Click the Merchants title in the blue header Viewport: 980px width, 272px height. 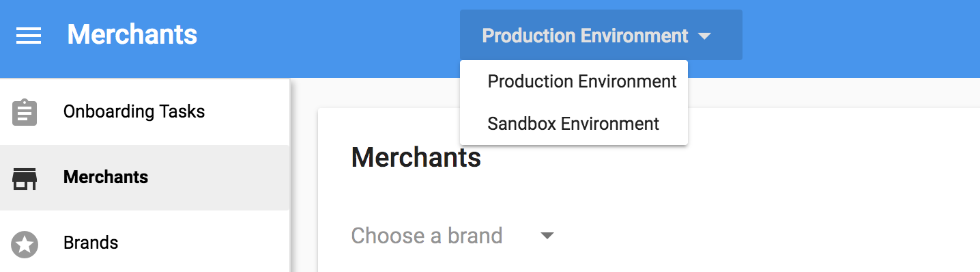[x=132, y=34]
